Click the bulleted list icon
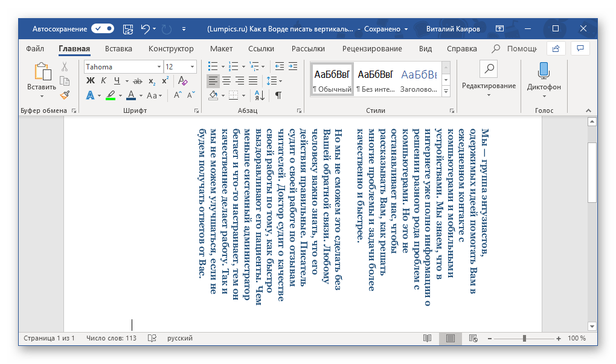 pyautogui.click(x=212, y=66)
